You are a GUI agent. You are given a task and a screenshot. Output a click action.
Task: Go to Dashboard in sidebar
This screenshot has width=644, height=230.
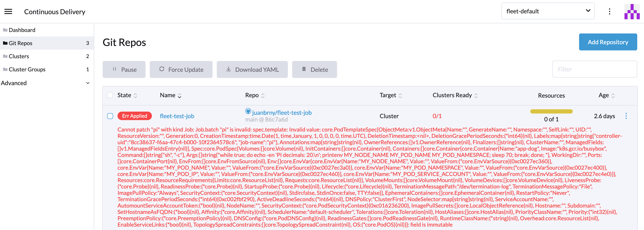(x=22, y=30)
